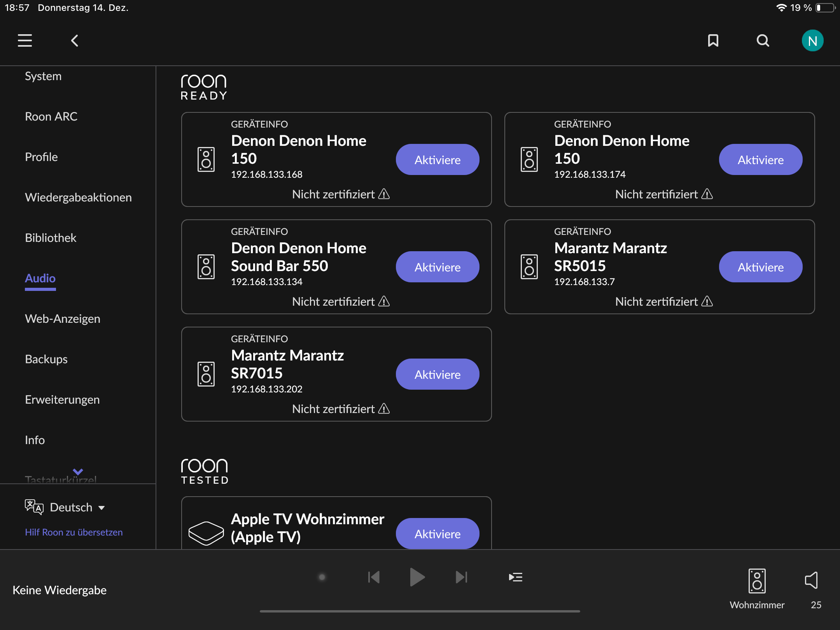Click 'Keine Wiedergabe' now-playing label

(x=59, y=590)
